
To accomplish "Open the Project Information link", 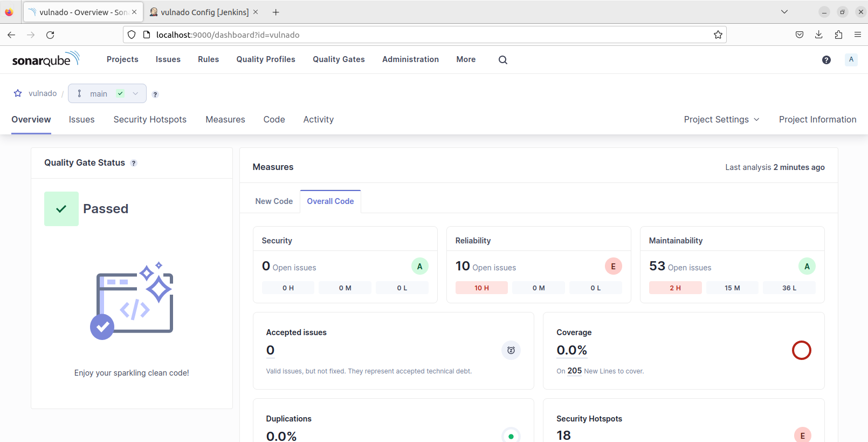I will [x=818, y=119].
